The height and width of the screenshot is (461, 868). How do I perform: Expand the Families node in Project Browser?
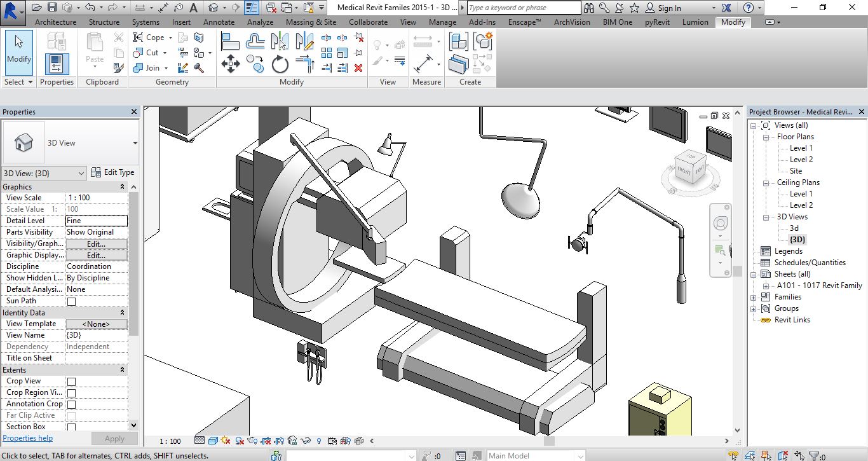[754, 297]
